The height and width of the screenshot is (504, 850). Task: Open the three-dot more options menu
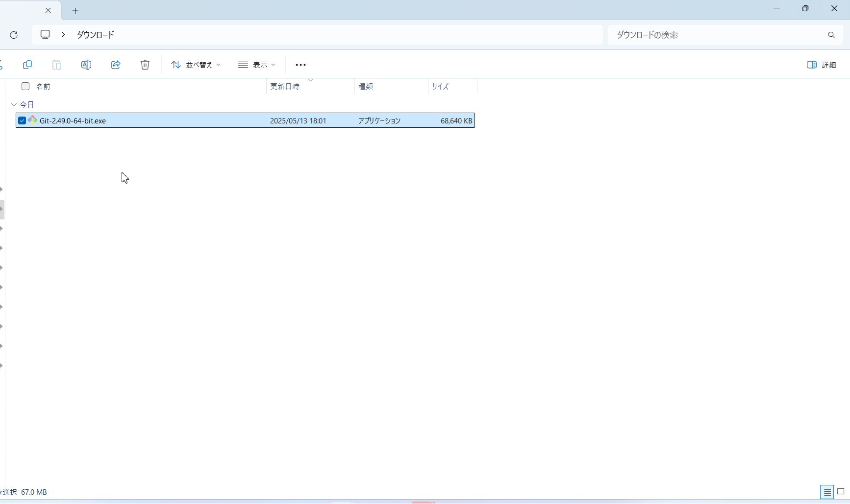coord(300,65)
